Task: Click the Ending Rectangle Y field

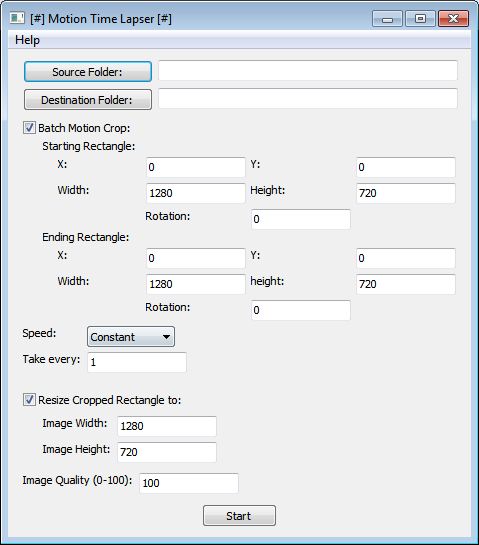Action: click(406, 258)
